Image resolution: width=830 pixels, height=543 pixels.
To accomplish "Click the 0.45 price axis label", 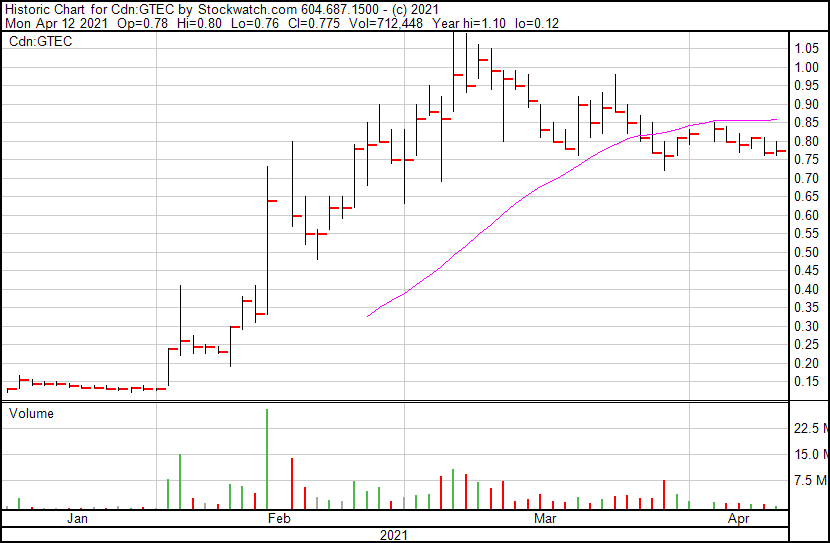I will pos(807,271).
